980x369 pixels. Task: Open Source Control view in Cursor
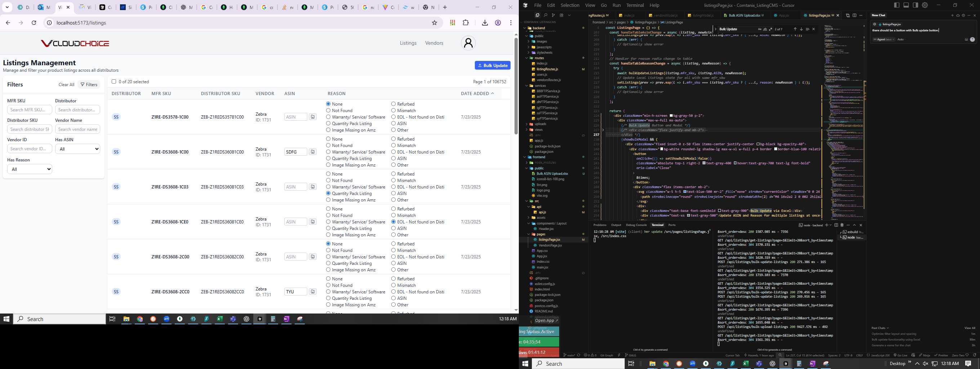click(x=553, y=15)
